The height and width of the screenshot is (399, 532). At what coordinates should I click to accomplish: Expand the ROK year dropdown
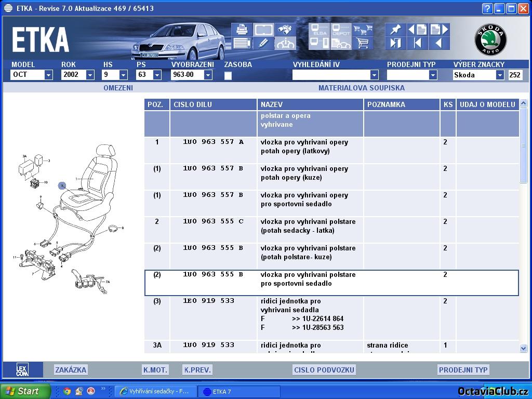(x=90, y=75)
